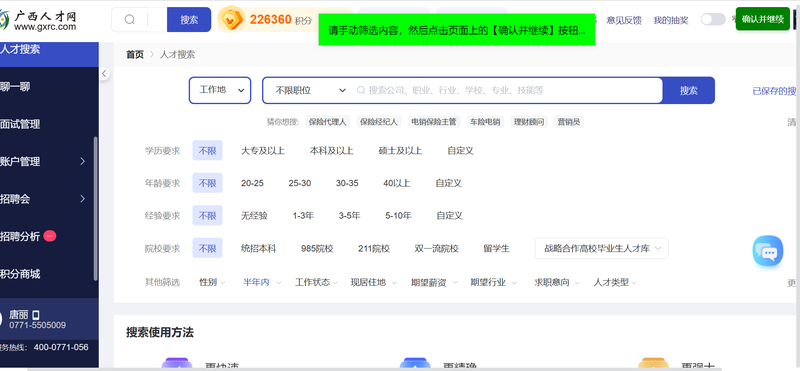Image resolution: width=800 pixels, height=371 pixels.
Task: Click the phone icon beside 唐丽
Action: pos(36,315)
